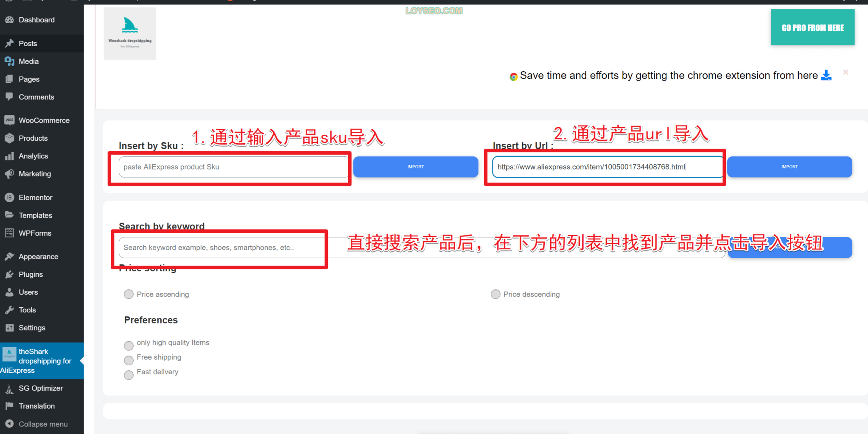Click the Appearance paintbrush icon

pyautogui.click(x=9, y=256)
